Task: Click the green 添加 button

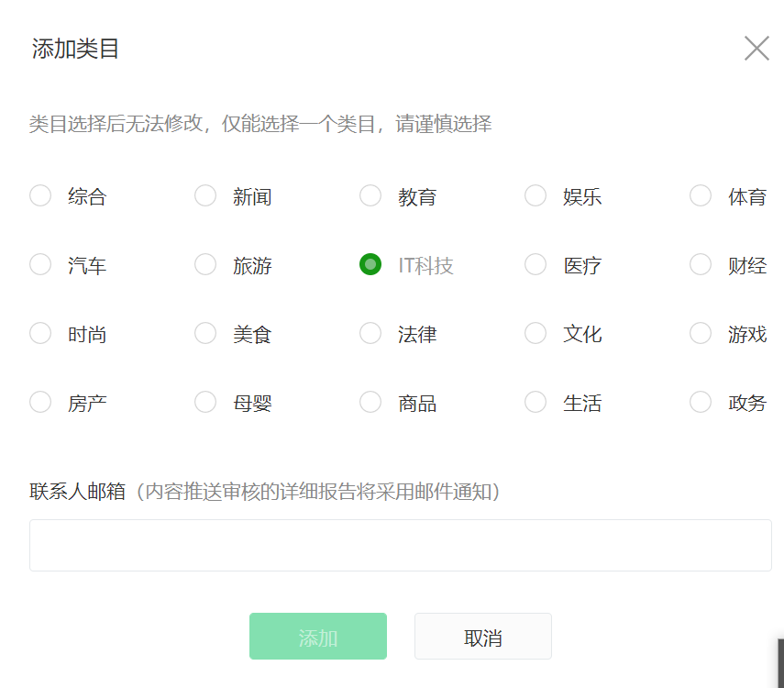Action: pyautogui.click(x=318, y=637)
